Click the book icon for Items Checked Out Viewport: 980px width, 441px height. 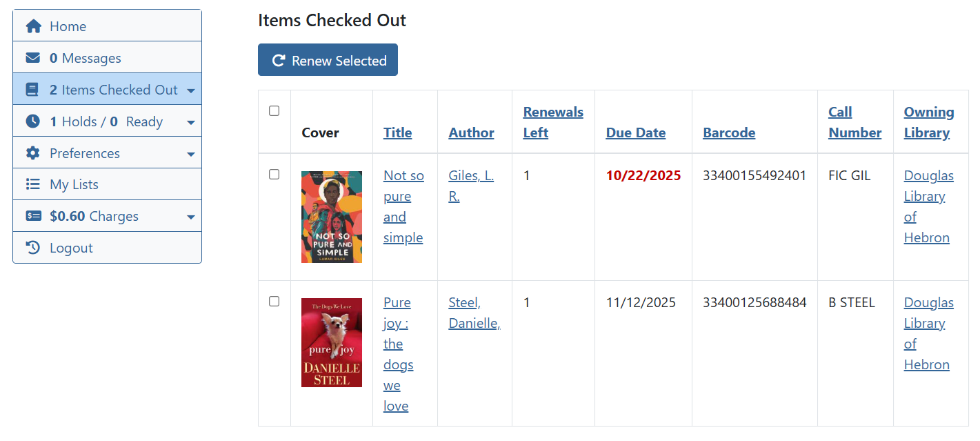32,90
